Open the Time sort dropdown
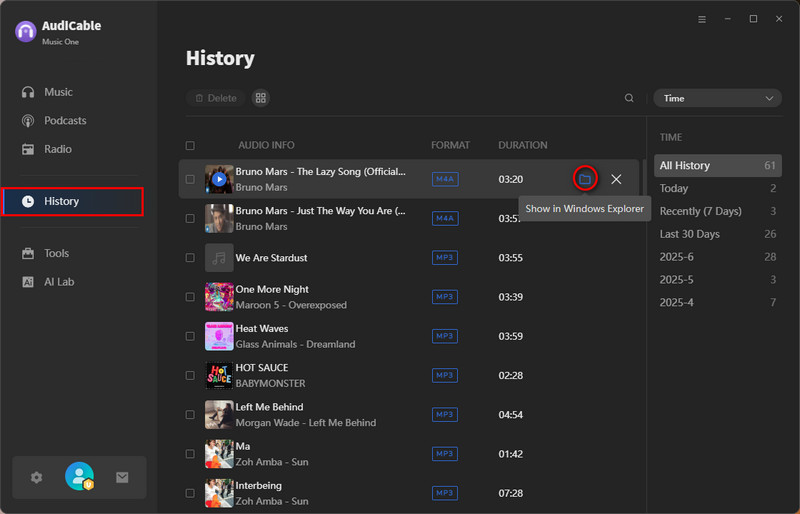 coord(717,98)
